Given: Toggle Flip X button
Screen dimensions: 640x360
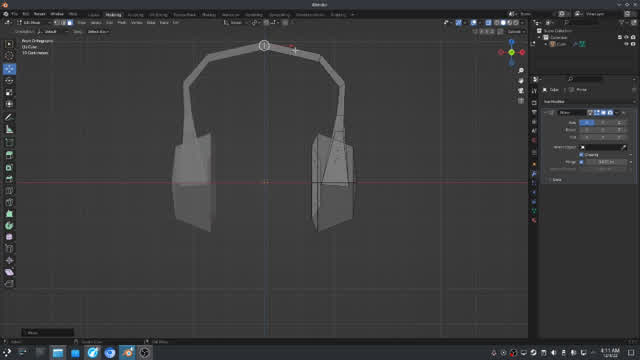Looking at the screenshot, I should pos(587,137).
